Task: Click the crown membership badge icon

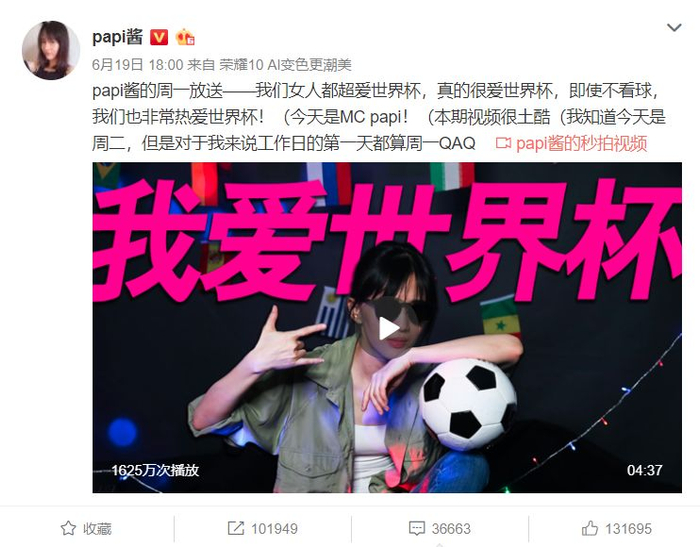Action: coord(185,37)
